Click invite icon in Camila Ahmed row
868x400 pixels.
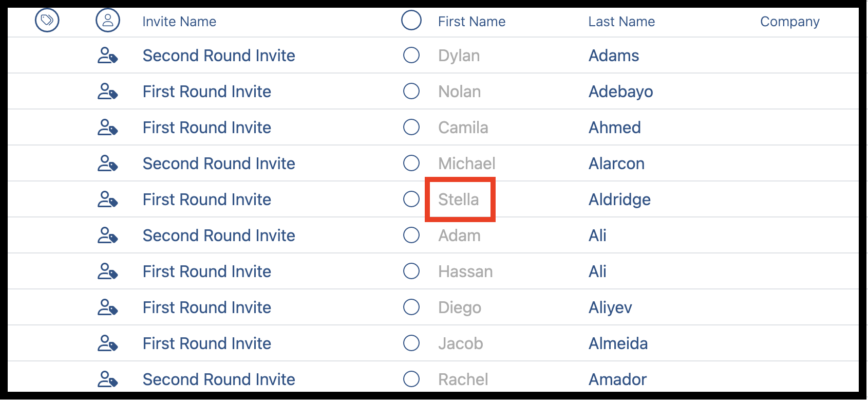(x=108, y=128)
